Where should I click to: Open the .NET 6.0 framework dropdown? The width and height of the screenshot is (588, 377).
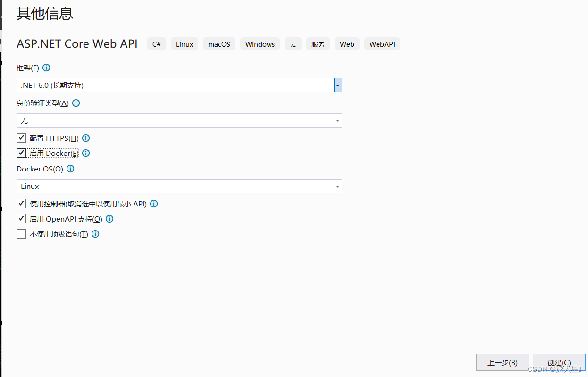coord(337,85)
